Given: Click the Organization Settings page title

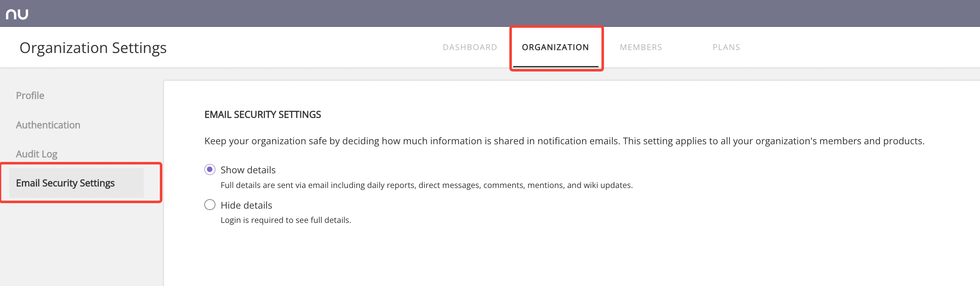Looking at the screenshot, I should (93, 48).
